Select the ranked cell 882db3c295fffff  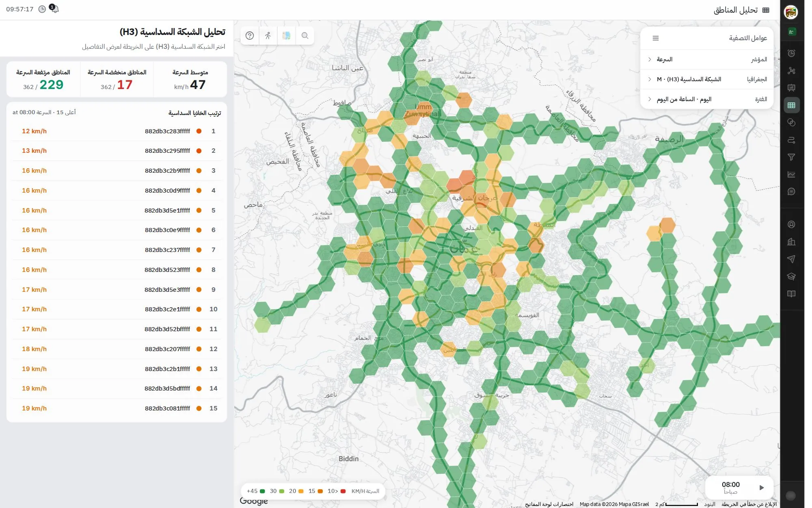pyautogui.click(x=117, y=151)
